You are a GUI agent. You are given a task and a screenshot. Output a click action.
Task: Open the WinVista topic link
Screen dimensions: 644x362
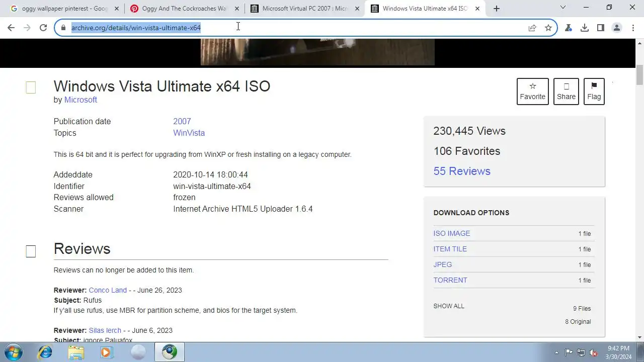click(189, 133)
